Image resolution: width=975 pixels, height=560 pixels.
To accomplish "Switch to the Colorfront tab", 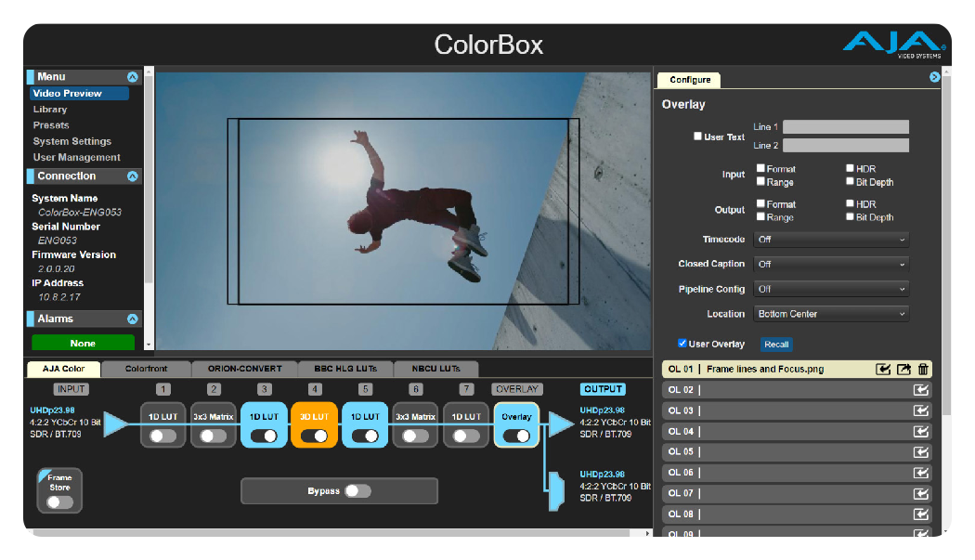I will pos(146,369).
